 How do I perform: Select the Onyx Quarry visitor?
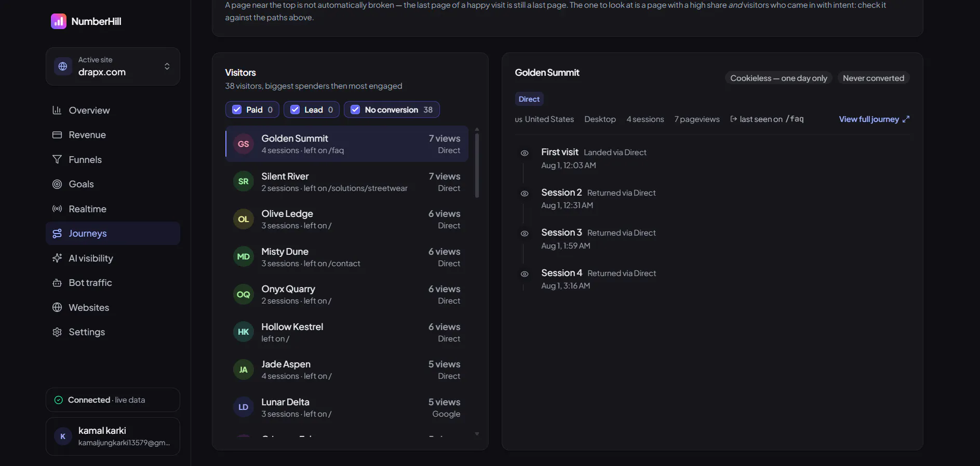point(347,294)
